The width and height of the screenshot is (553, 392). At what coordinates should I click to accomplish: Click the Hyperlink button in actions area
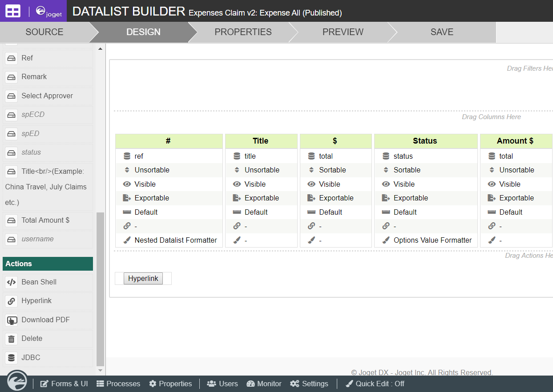(143, 279)
